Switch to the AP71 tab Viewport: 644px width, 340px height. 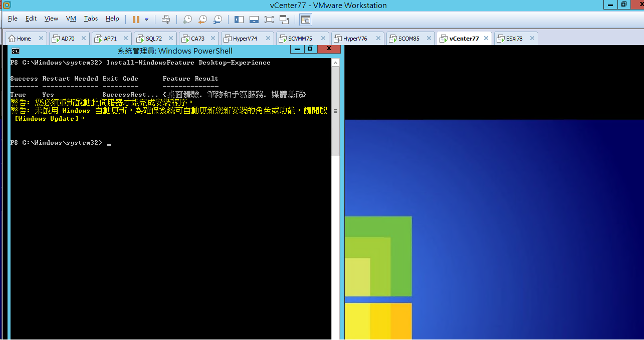pos(111,39)
